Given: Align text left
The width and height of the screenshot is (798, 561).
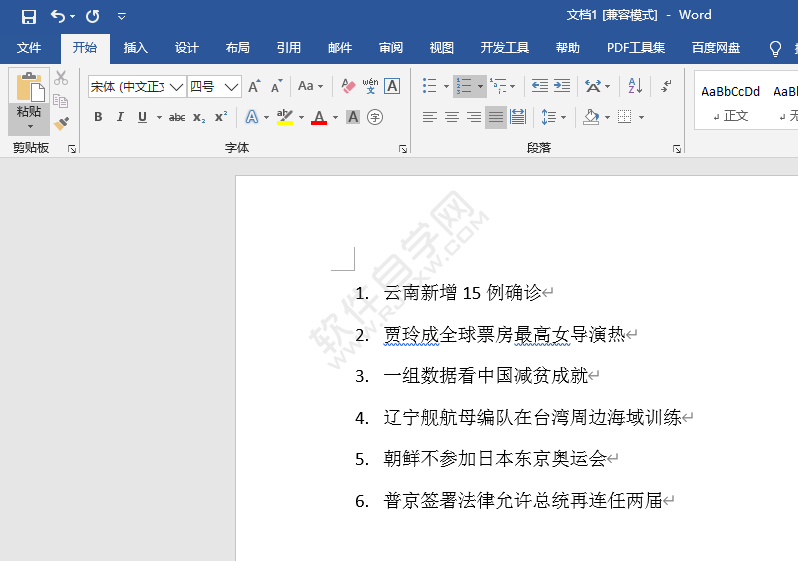Looking at the screenshot, I should (430, 117).
